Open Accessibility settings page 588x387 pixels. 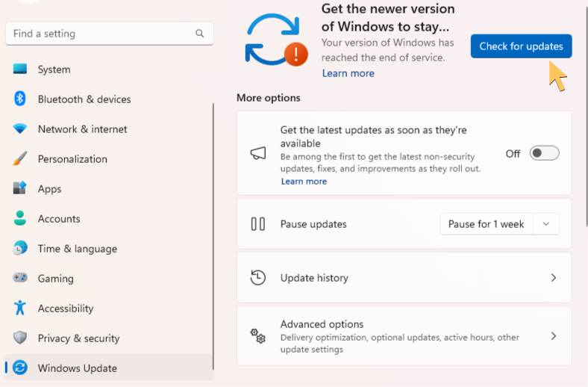109,308
